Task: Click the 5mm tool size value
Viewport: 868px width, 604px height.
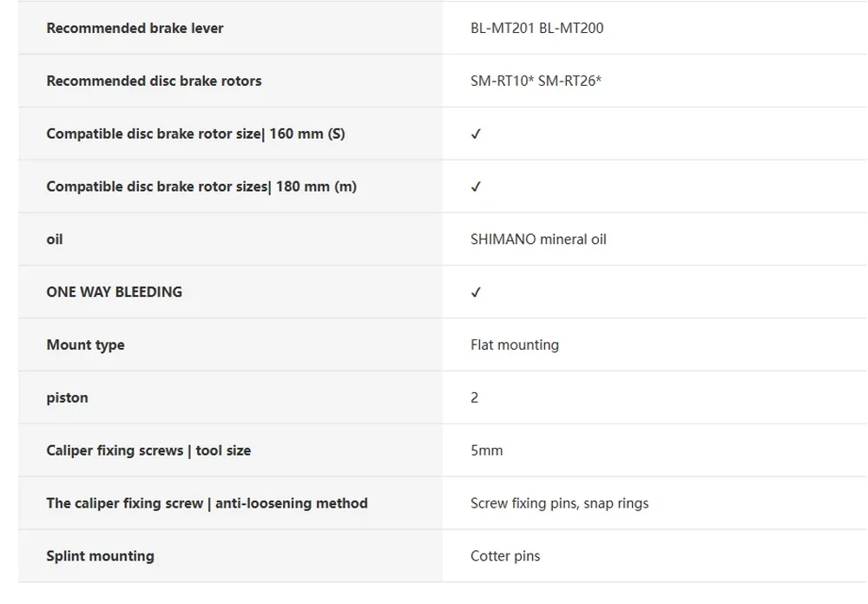Action: click(x=487, y=450)
